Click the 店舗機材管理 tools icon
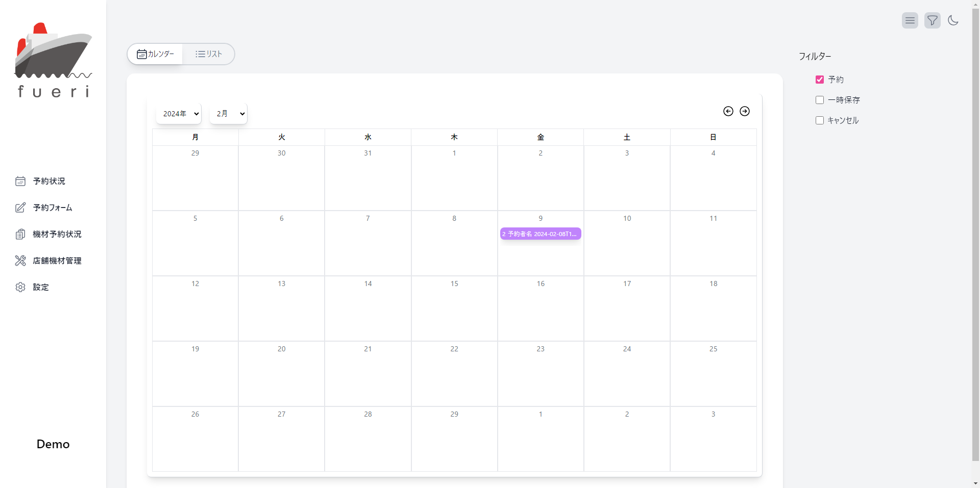Viewport: 980px width, 488px height. 20,261
